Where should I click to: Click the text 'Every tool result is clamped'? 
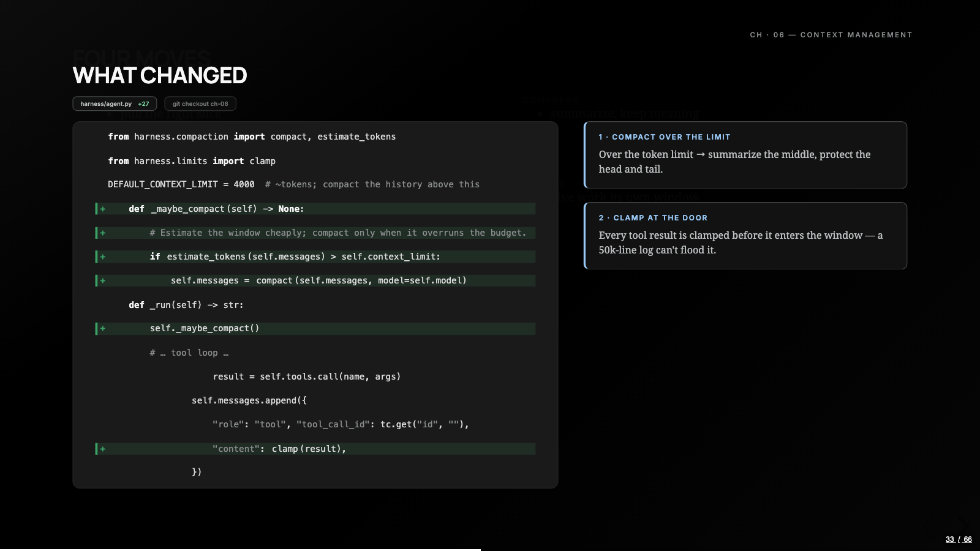[665, 235]
